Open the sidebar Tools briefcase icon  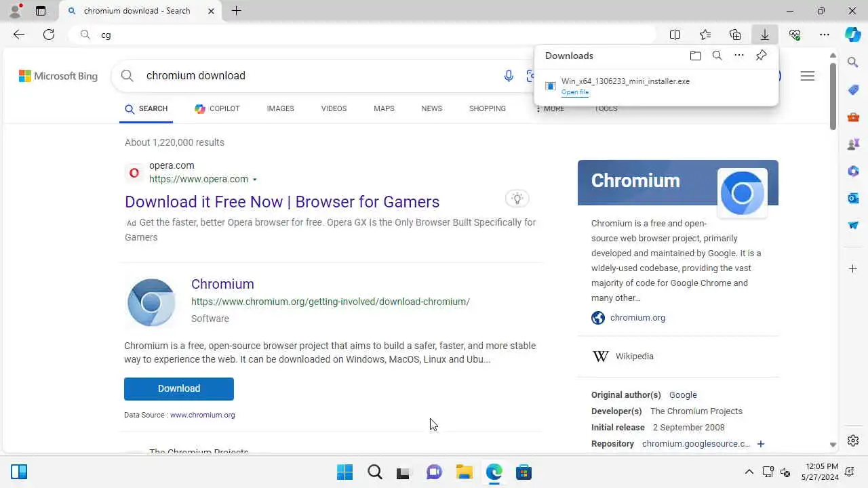pyautogui.click(x=853, y=117)
